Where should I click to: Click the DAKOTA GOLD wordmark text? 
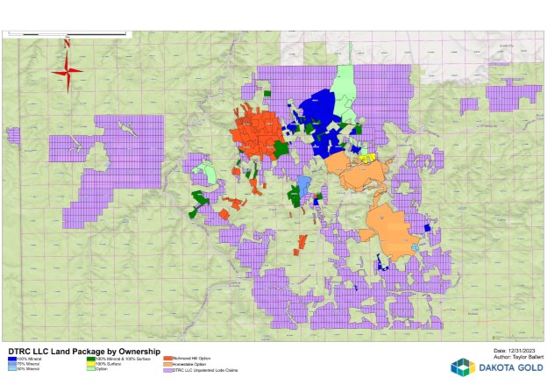coord(511,367)
